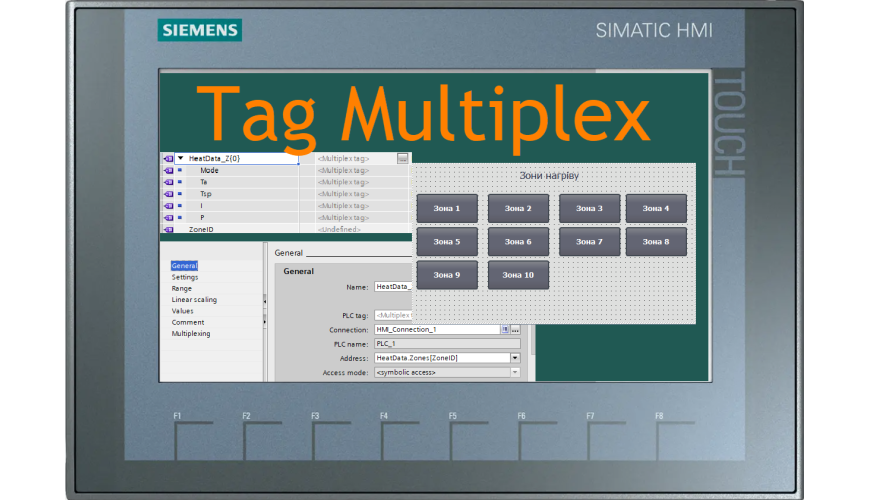Open Range in the properties navigation
Image resolution: width=870 pixels, height=500 pixels.
181,289
